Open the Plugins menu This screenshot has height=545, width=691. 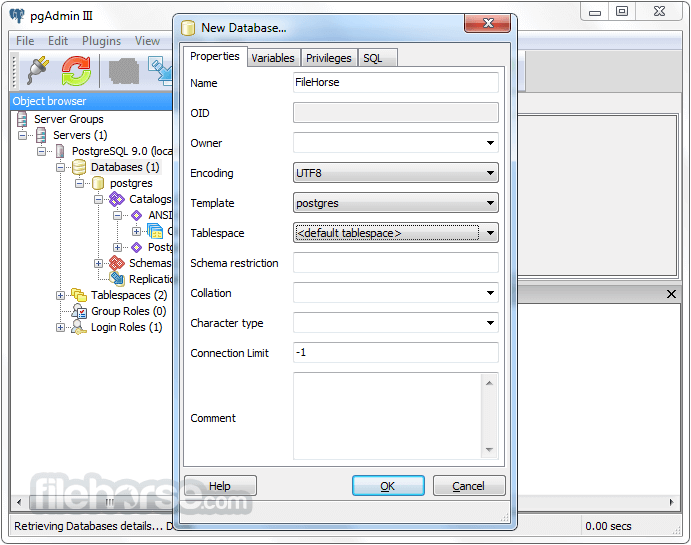(101, 41)
